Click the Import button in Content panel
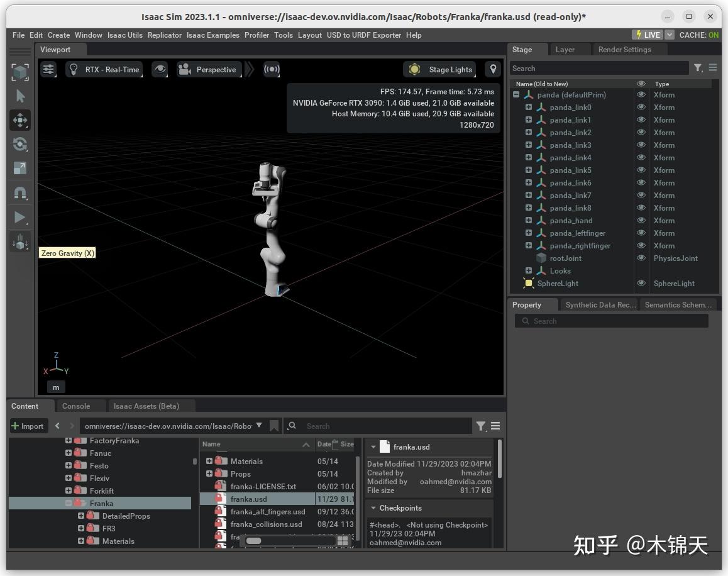 coord(28,426)
